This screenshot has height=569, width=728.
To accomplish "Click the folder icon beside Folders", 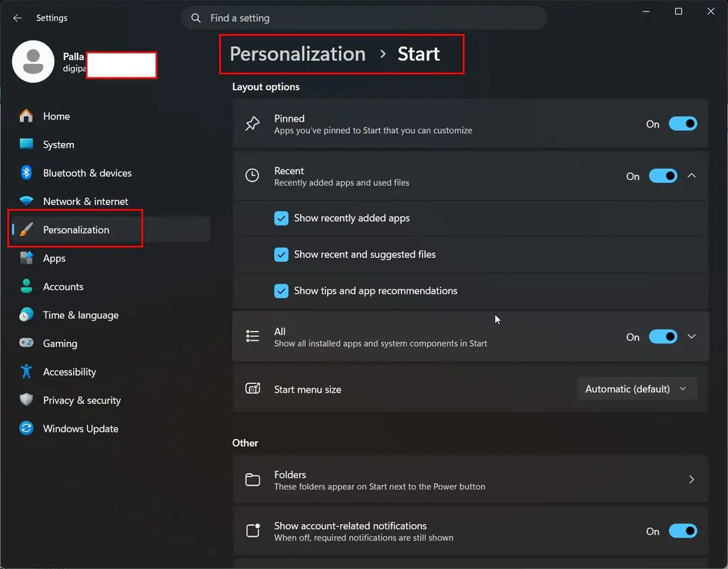I will pyautogui.click(x=252, y=479).
